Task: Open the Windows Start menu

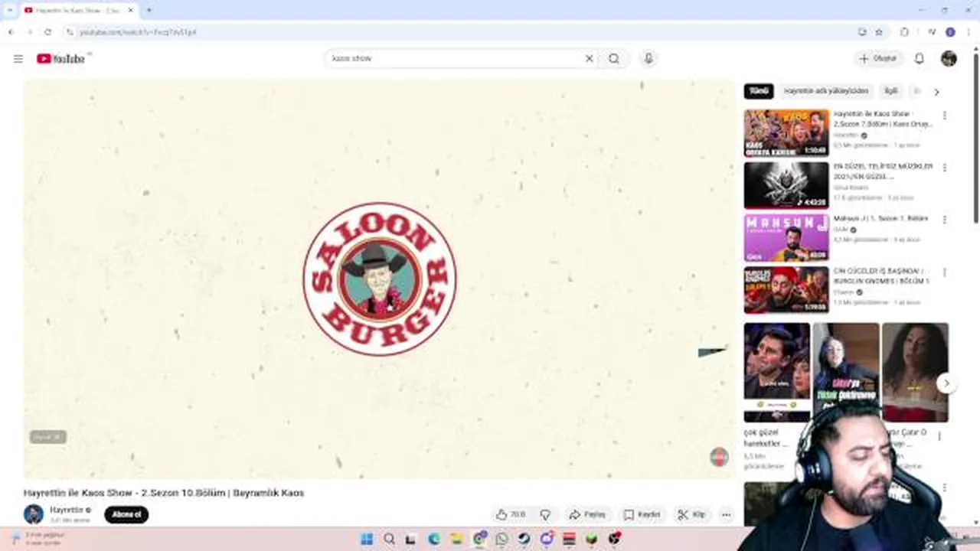Action: pyautogui.click(x=367, y=539)
